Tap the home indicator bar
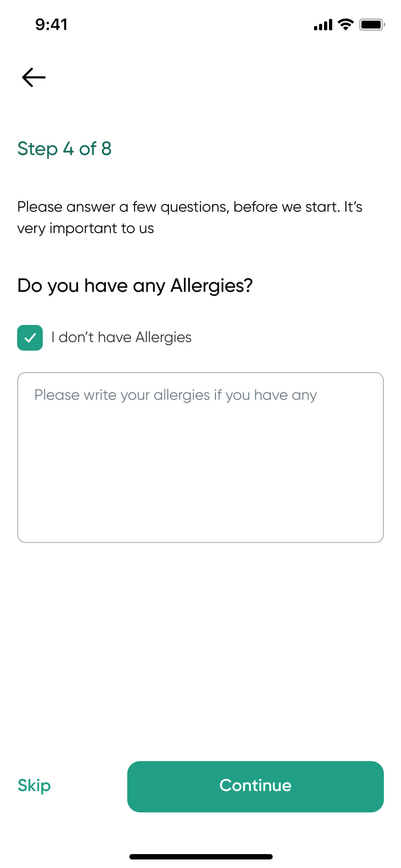This screenshot has width=401, height=868. [x=201, y=857]
